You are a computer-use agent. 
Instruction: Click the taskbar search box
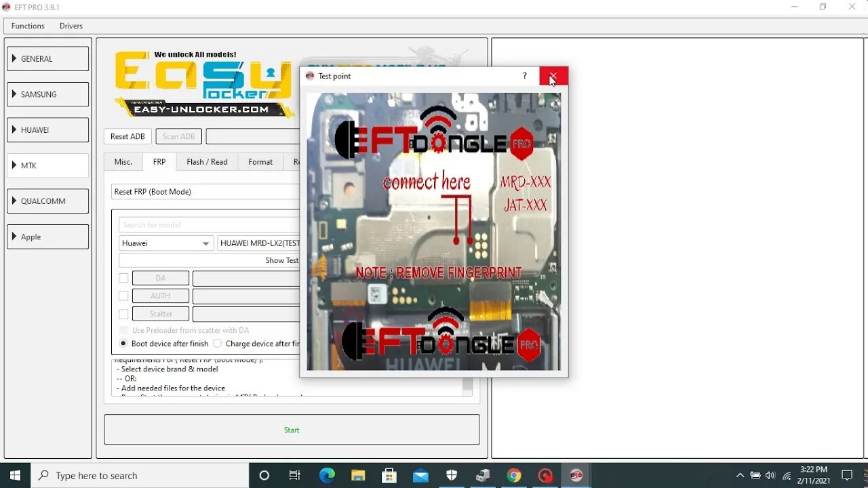tap(140, 475)
